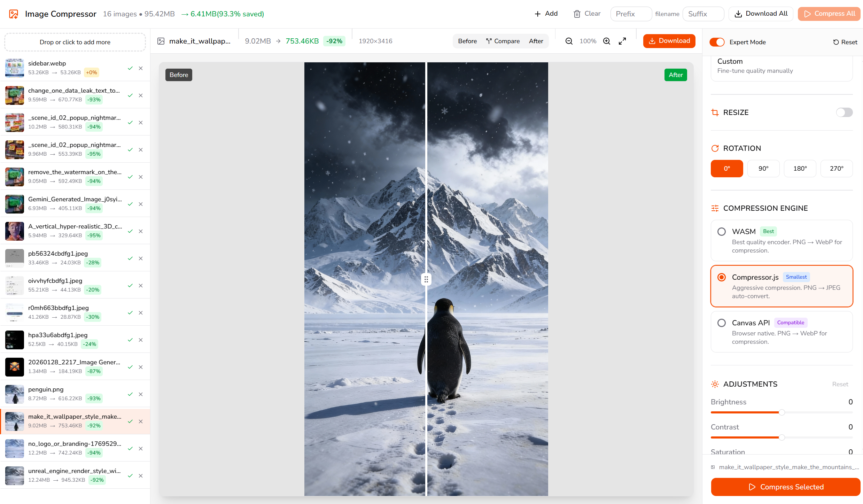Remove make_it_wallpaper_style file from list

(x=141, y=421)
